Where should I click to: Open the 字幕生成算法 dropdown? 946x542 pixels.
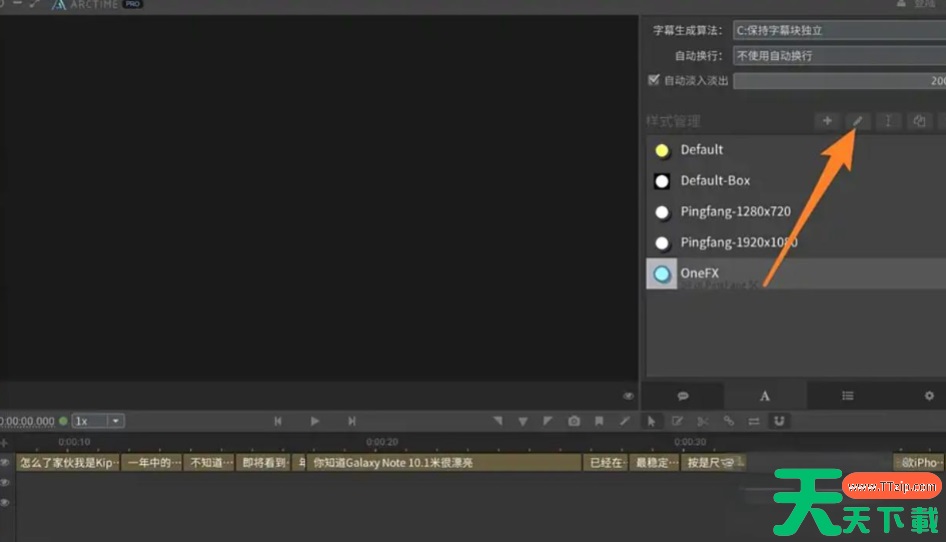tap(838, 30)
